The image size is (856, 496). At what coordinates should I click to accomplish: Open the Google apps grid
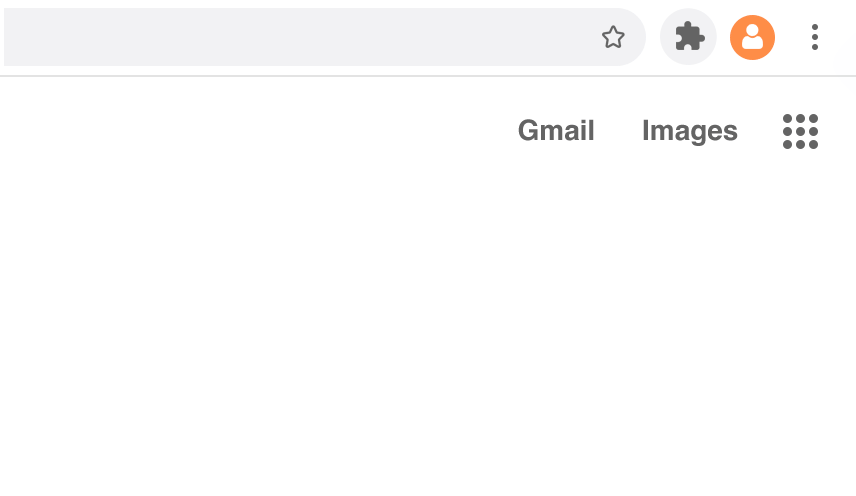[800, 131]
